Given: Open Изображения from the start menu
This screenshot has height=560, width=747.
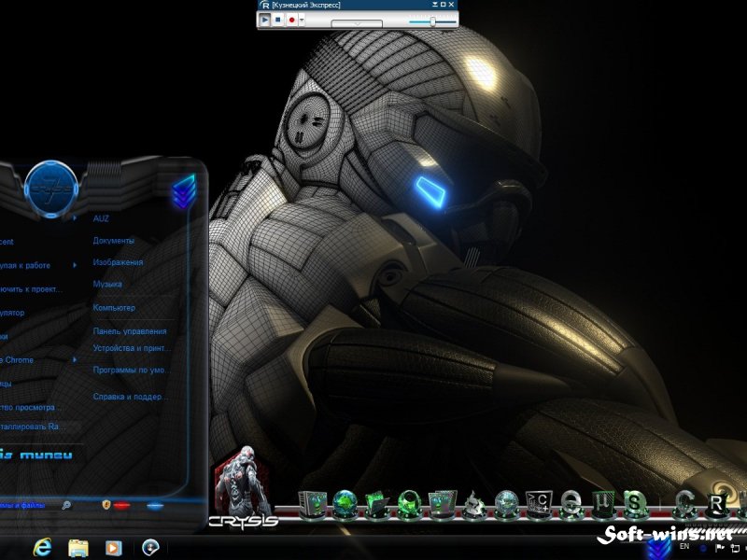Looking at the screenshot, I should click(x=118, y=262).
